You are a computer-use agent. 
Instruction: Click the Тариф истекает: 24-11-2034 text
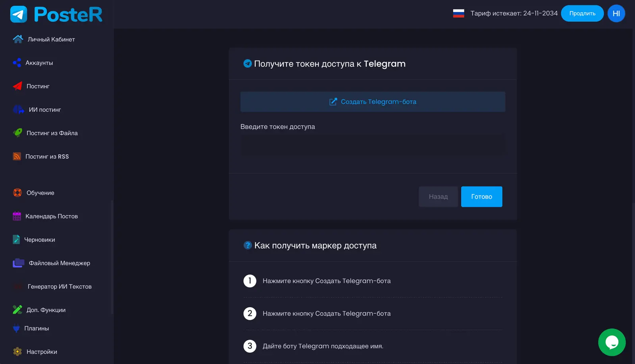point(514,13)
